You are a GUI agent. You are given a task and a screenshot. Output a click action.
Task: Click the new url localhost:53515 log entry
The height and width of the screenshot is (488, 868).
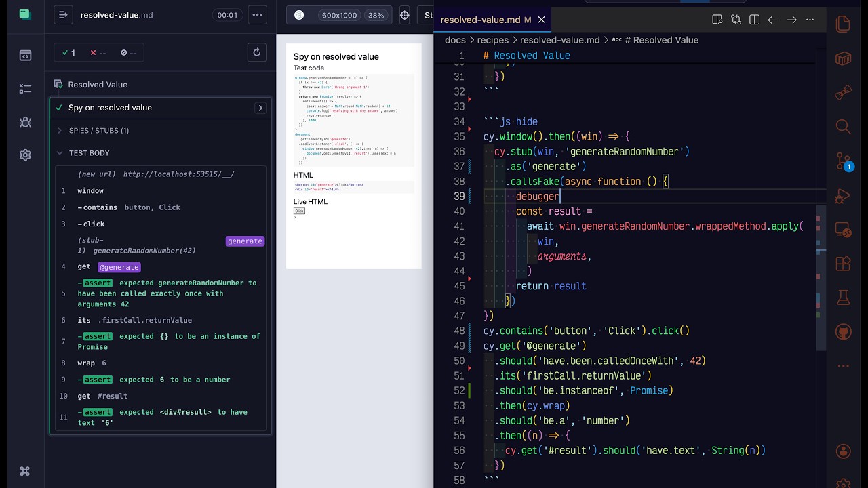pos(161,174)
